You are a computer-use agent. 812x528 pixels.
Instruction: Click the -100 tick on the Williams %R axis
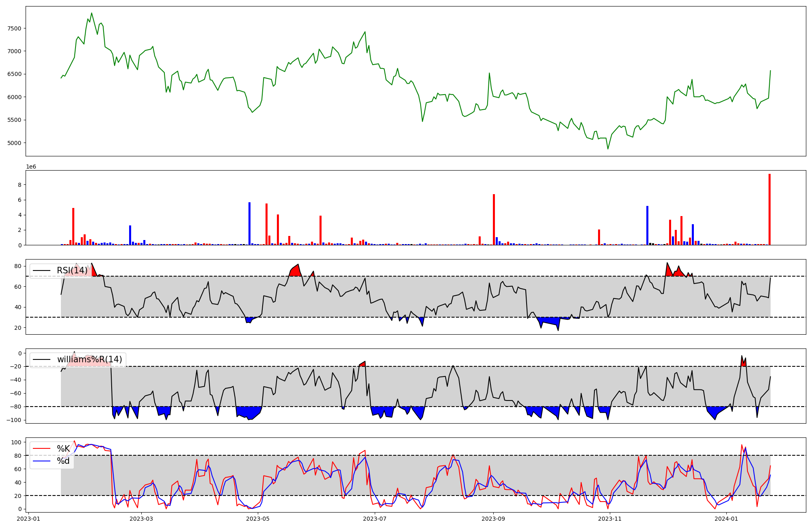(x=14, y=420)
